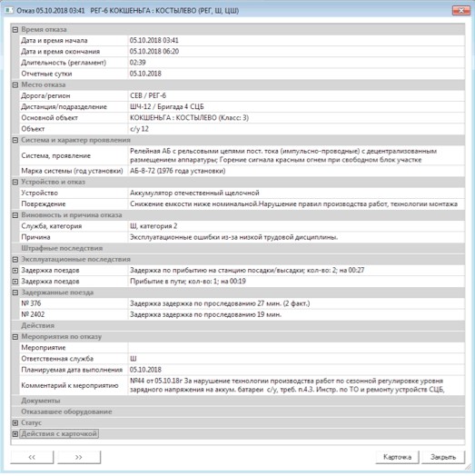Collapse Система и характер проявления section

coord(15,140)
